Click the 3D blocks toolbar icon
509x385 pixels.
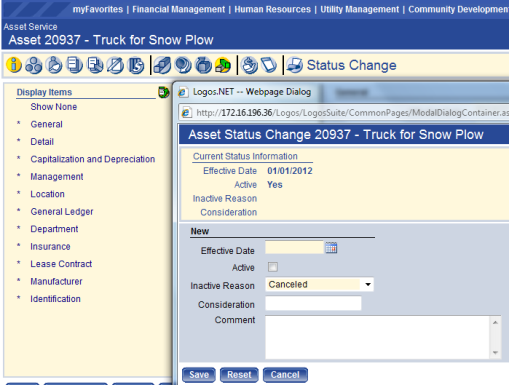click(162, 65)
